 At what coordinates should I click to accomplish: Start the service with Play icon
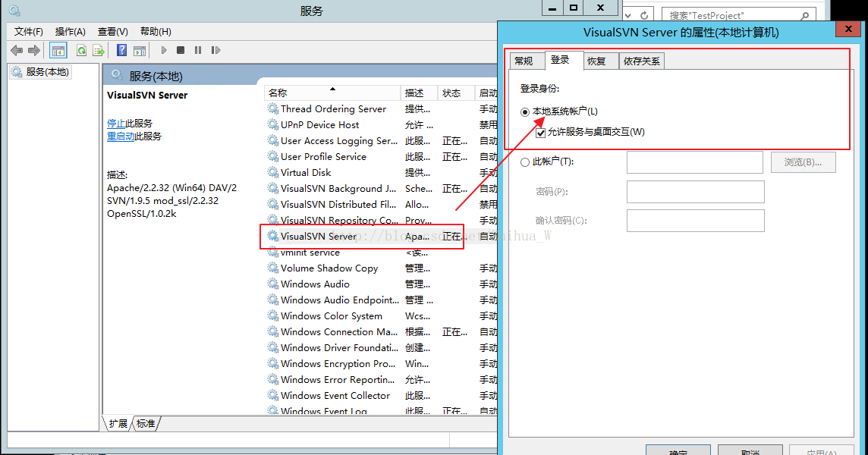(163, 50)
